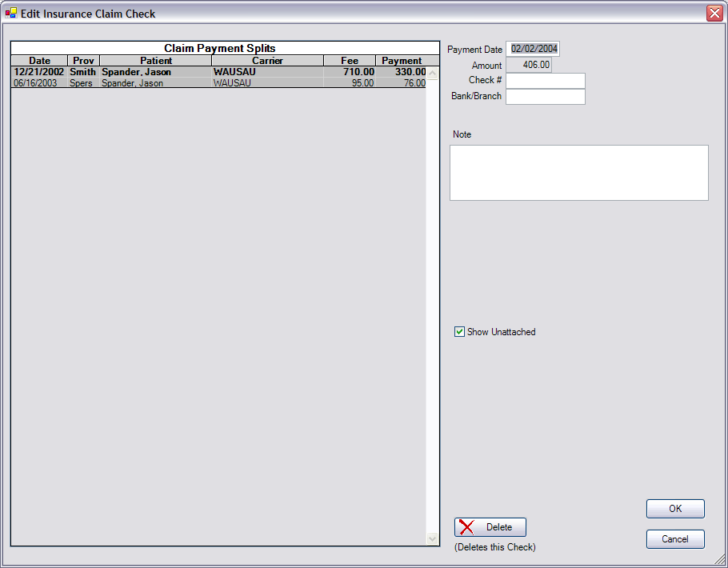This screenshot has width=728, height=568.
Task: Click inside the Note text area
Action: (578, 173)
